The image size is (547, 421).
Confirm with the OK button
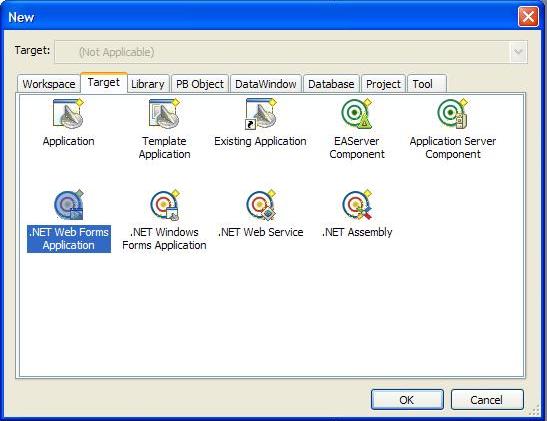point(407,400)
